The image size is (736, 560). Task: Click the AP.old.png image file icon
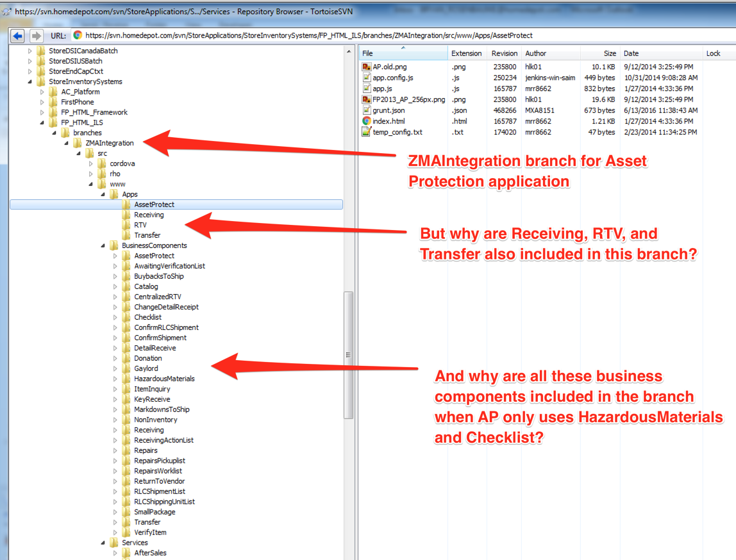point(367,67)
